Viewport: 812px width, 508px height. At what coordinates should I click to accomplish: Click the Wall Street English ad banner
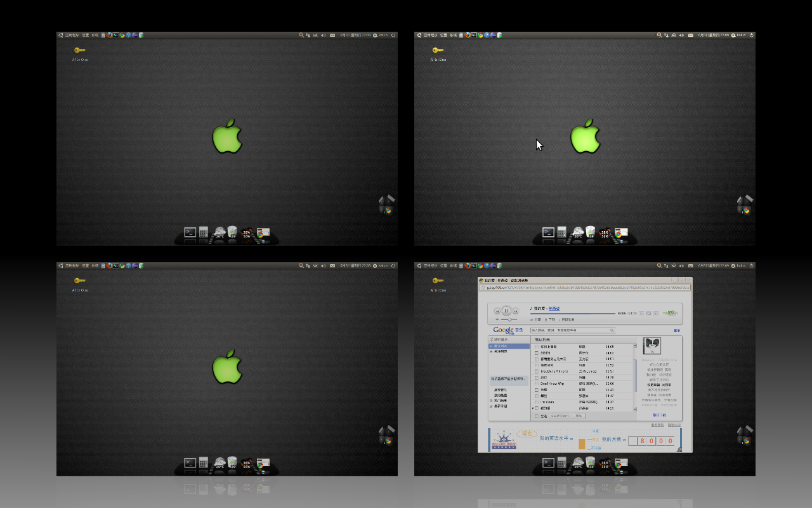click(585, 440)
